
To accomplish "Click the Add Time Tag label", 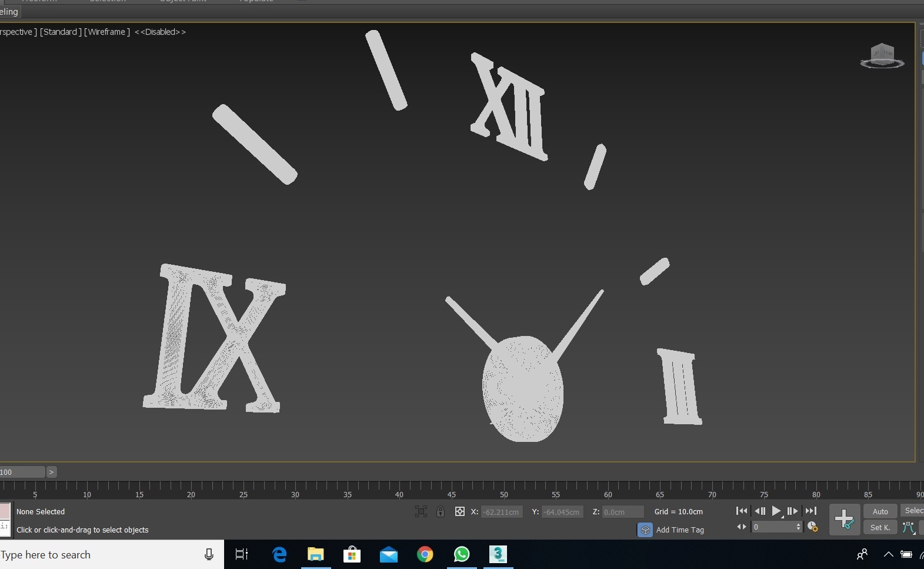I will [x=680, y=530].
